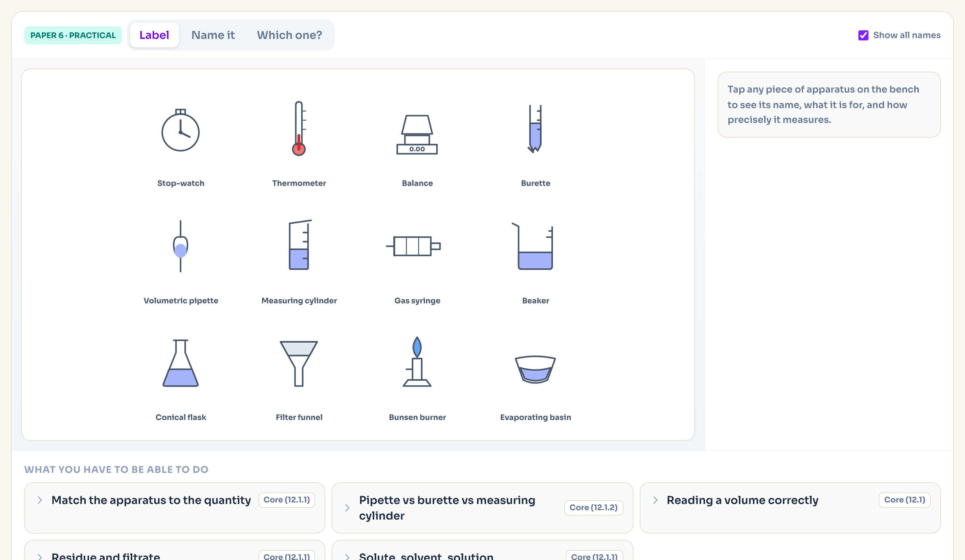Image resolution: width=965 pixels, height=560 pixels.
Task: Toggle the Show all names checkbox
Action: coord(863,35)
